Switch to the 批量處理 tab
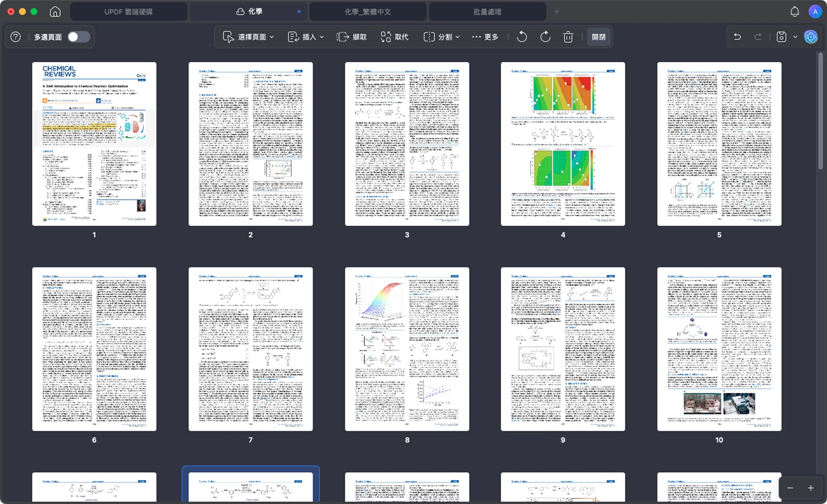 tap(487, 12)
